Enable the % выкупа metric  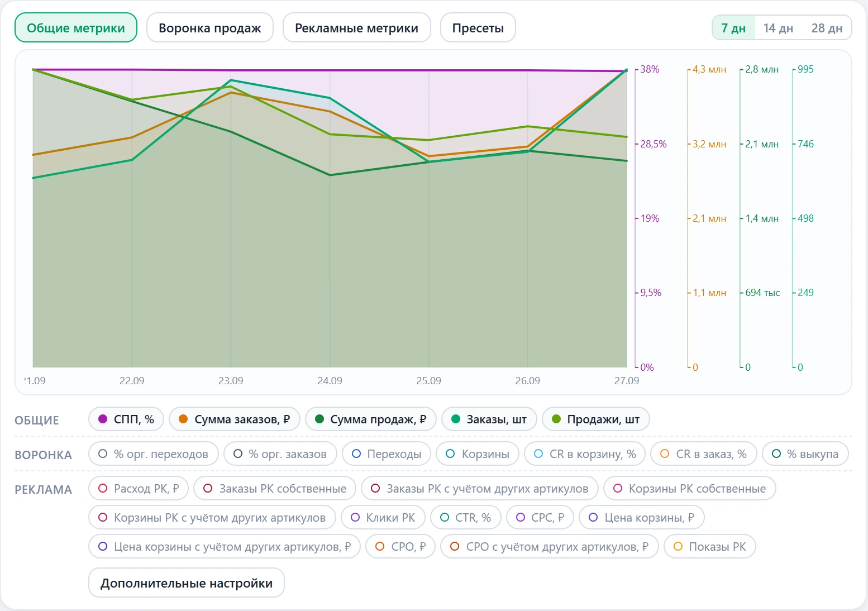pyautogui.click(x=805, y=454)
